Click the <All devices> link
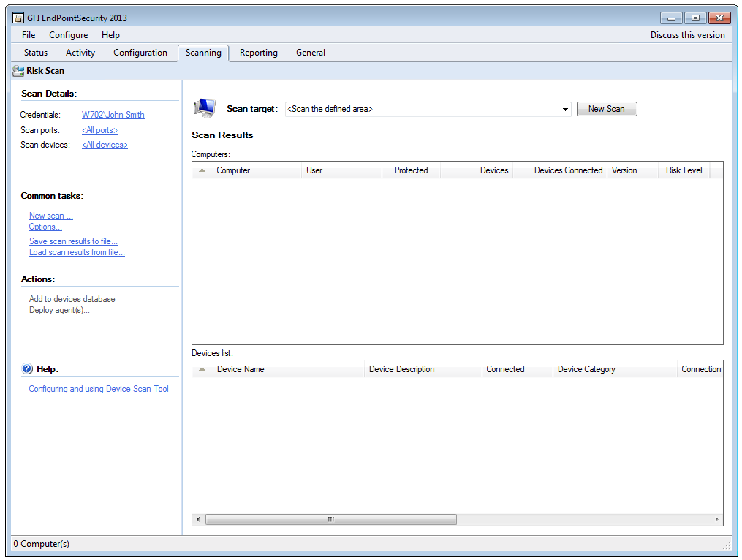 (105, 145)
